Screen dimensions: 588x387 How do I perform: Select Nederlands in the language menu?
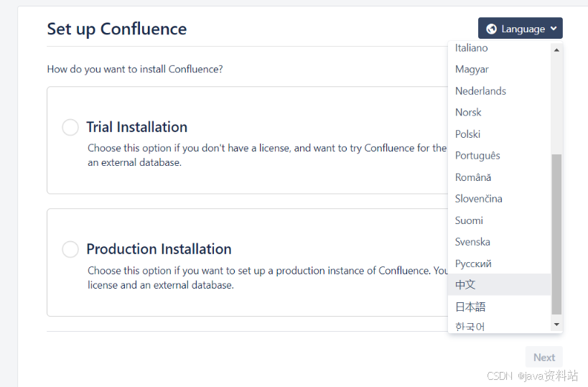480,91
